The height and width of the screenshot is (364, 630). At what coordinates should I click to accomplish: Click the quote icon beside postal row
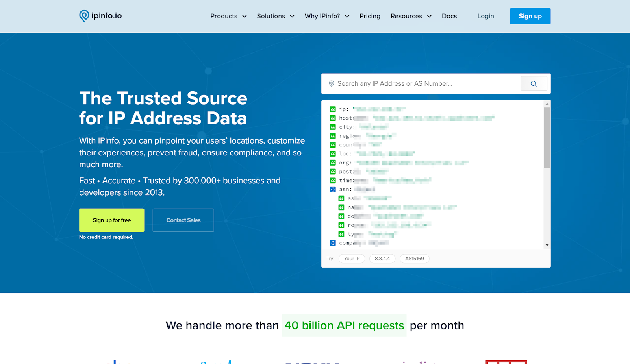tap(333, 172)
